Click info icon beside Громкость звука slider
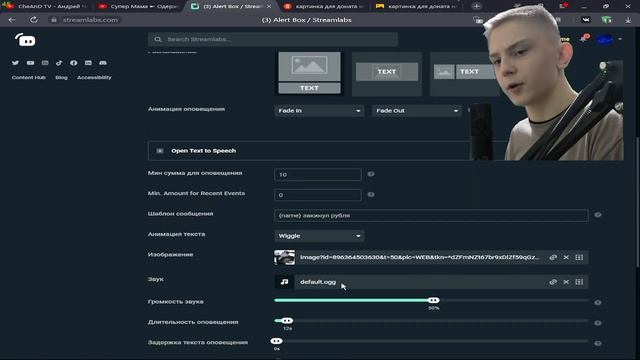The width and height of the screenshot is (640, 360). click(x=598, y=302)
